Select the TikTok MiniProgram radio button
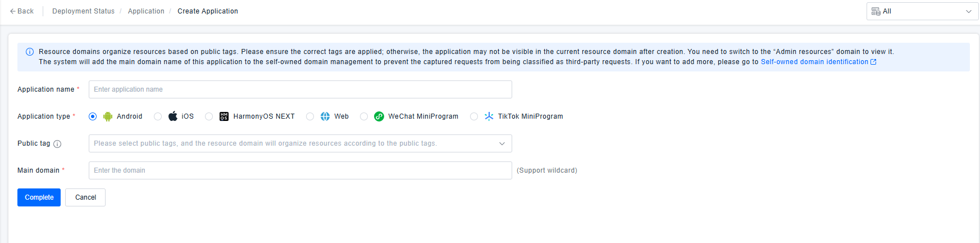Screen dimensions: 980x243 click(474, 116)
